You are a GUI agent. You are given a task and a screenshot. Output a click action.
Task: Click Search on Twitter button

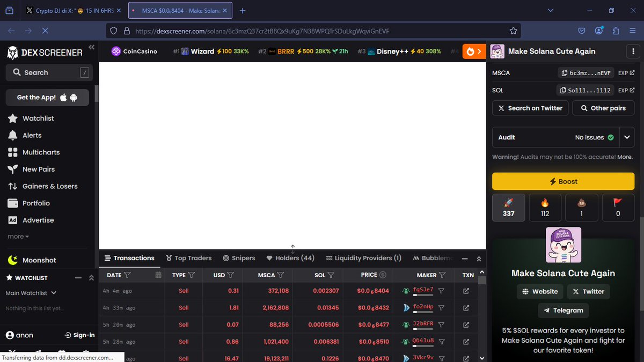(530, 108)
